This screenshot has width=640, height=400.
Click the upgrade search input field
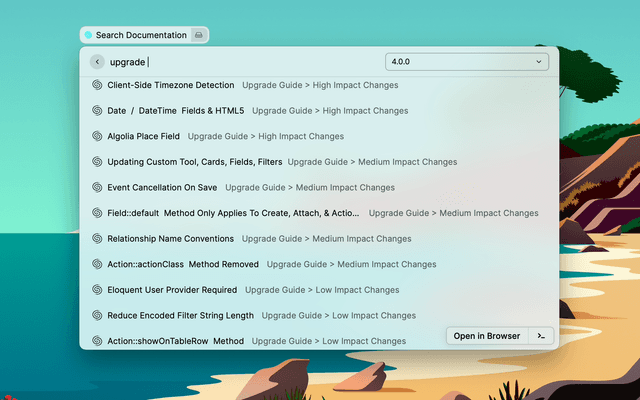[x=240, y=62]
